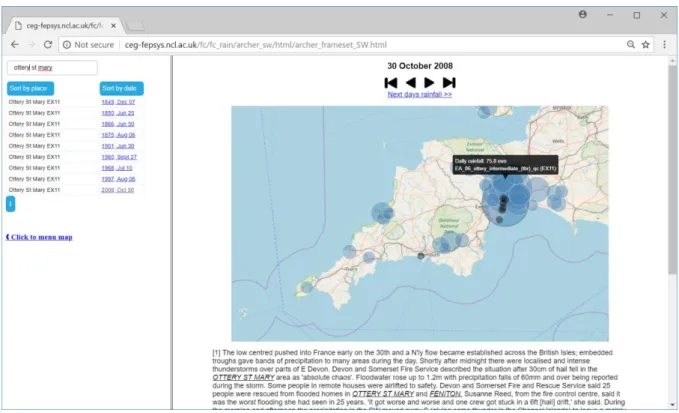Open the 1901 Jun 30 event
This screenshot has height=413, width=679.
[118, 146]
